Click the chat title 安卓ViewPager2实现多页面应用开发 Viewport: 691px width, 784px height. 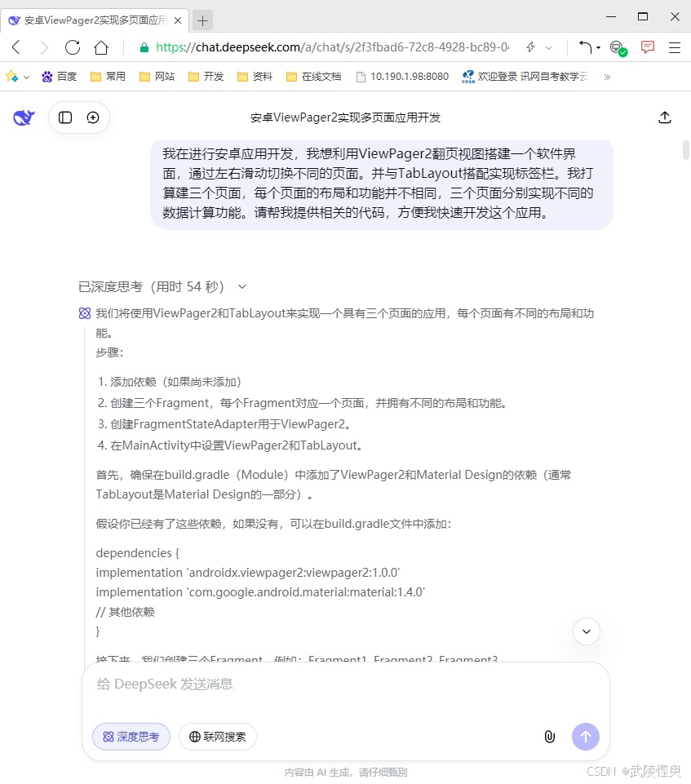pos(345,117)
